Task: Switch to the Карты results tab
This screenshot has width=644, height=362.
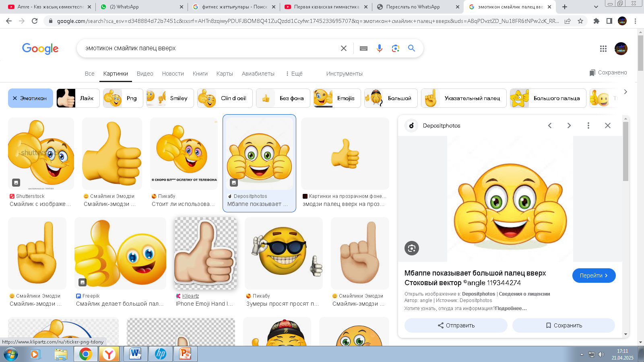Action: point(225,74)
